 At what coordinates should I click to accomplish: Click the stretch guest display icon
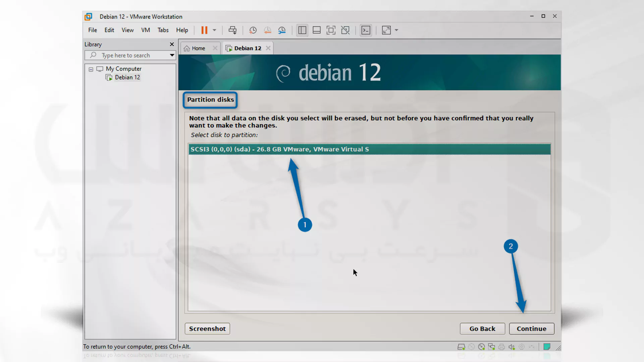[386, 30]
